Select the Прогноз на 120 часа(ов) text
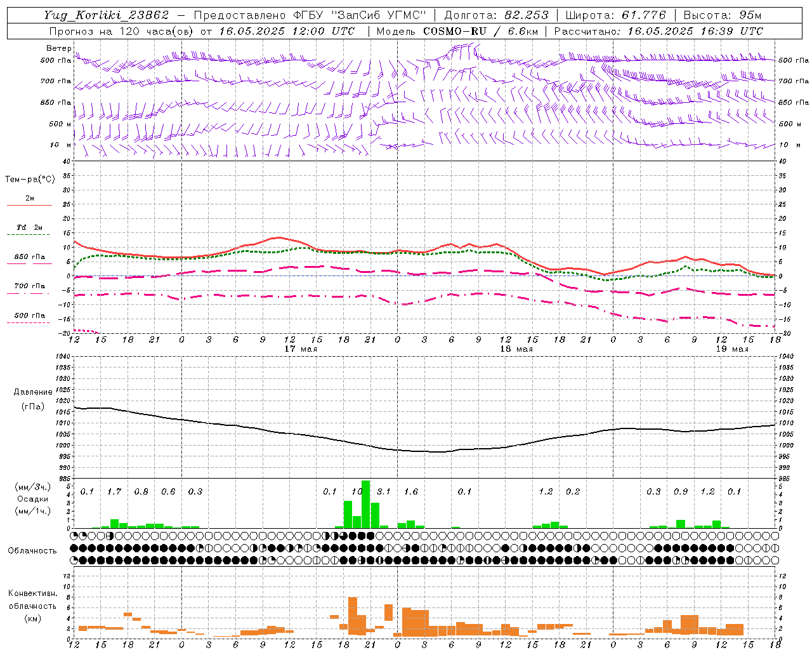 pos(122,31)
